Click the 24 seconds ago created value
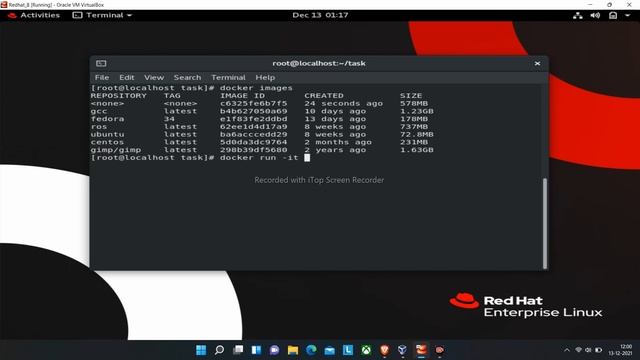Screen dimensions: 640x360 [x=344, y=103]
